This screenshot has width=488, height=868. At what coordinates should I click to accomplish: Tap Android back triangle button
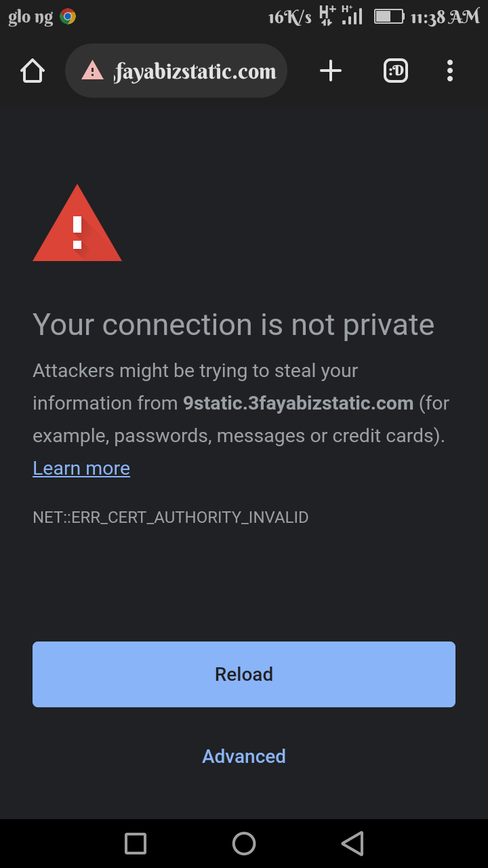[x=352, y=844]
